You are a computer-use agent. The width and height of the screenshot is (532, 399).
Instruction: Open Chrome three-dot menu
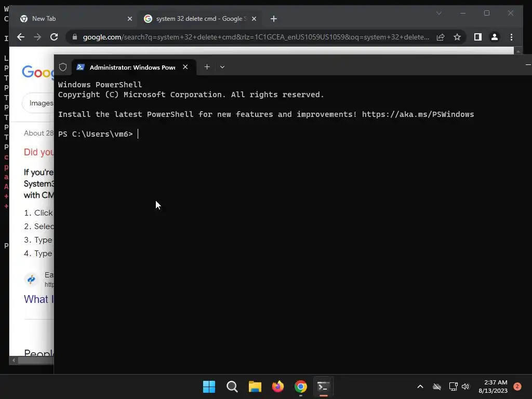(511, 37)
